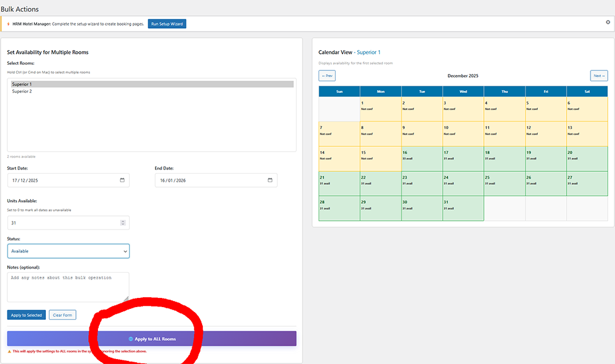
Task: Click the Notes optional text area
Action: [68, 287]
